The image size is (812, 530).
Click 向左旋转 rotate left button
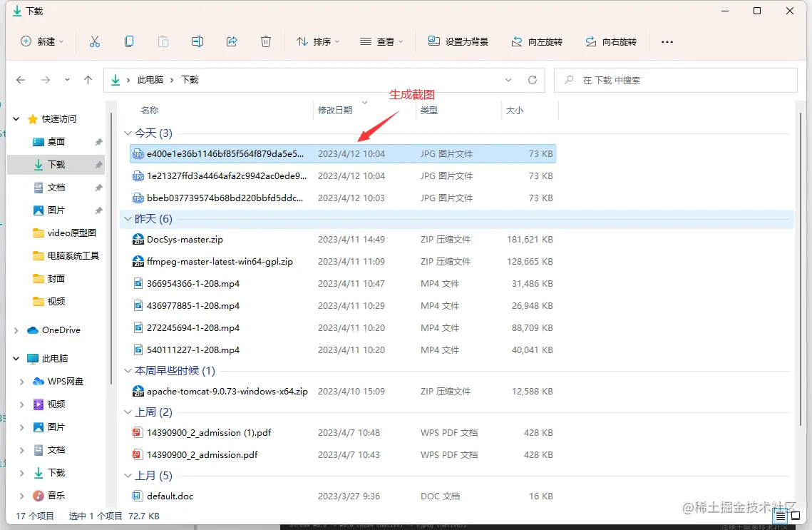point(537,41)
